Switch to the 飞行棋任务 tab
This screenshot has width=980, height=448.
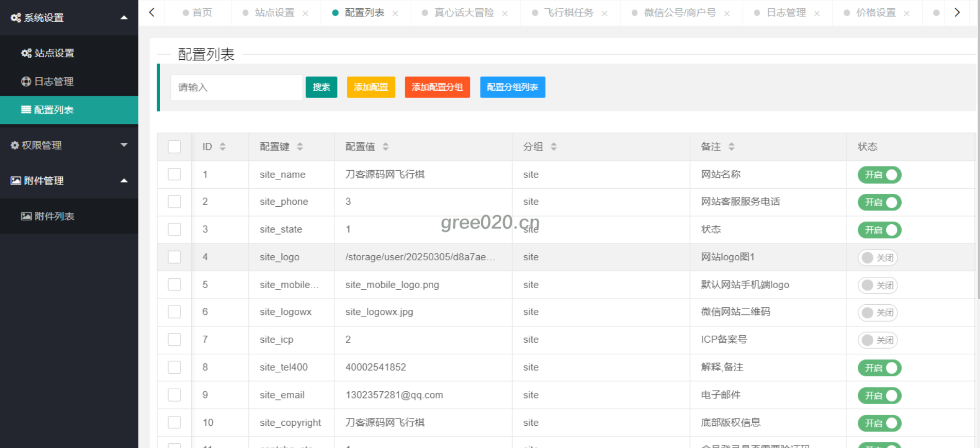pyautogui.click(x=568, y=13)
